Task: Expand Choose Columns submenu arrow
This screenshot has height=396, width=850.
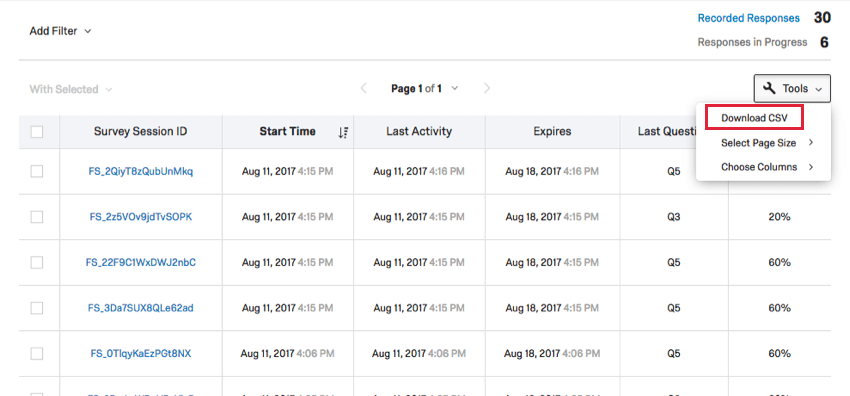Action: [x=812, y=167]
